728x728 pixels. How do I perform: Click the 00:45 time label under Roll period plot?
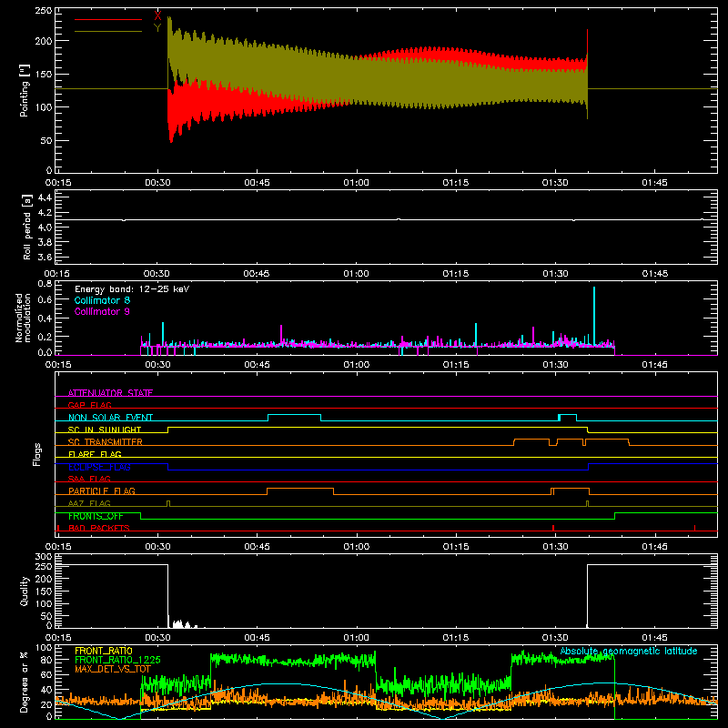coord(257,274)
